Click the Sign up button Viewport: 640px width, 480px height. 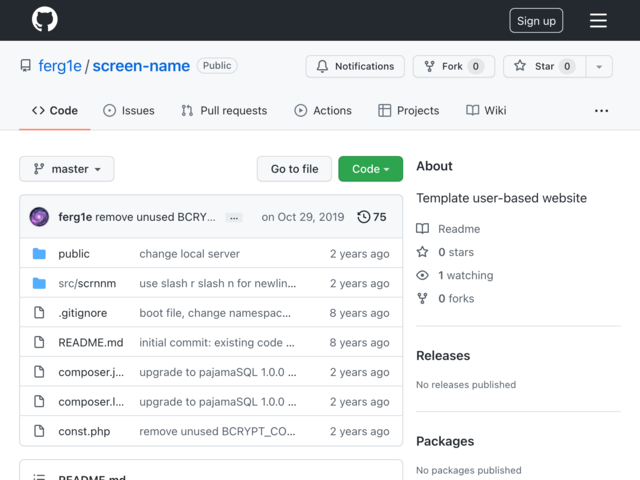tap(536, 20)
